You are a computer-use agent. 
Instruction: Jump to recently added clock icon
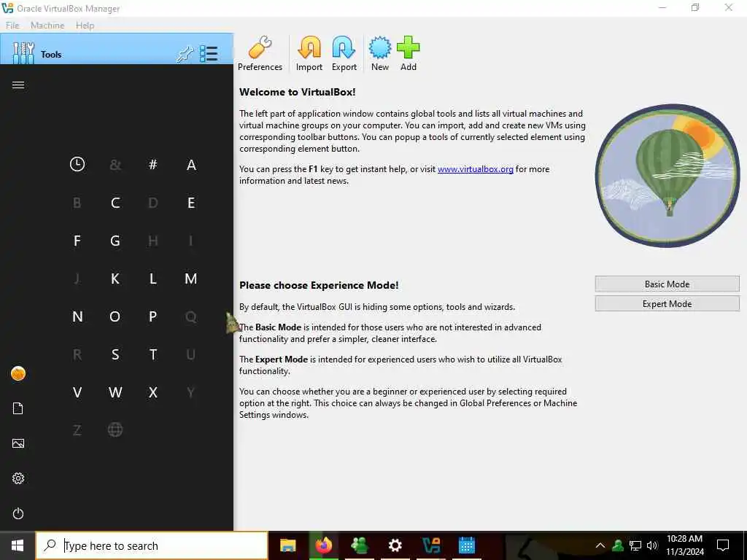(x=77, y=164)
